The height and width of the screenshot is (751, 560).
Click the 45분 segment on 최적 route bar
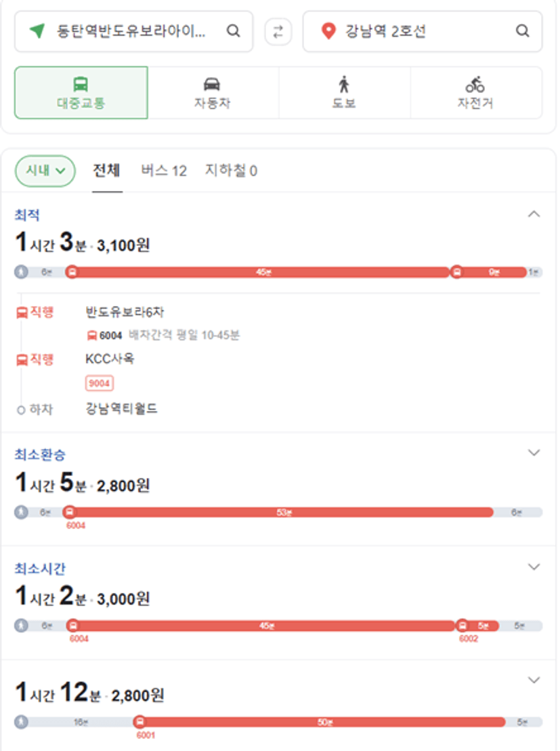click(x=263, y=272)
